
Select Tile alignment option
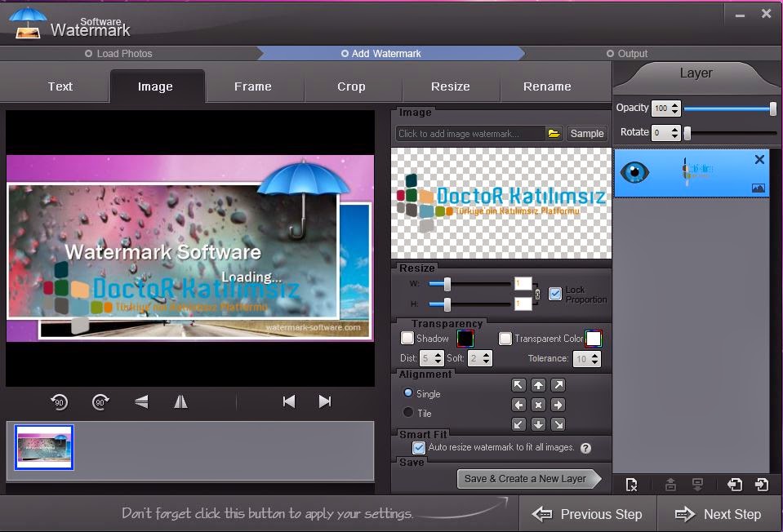(408, 412)
